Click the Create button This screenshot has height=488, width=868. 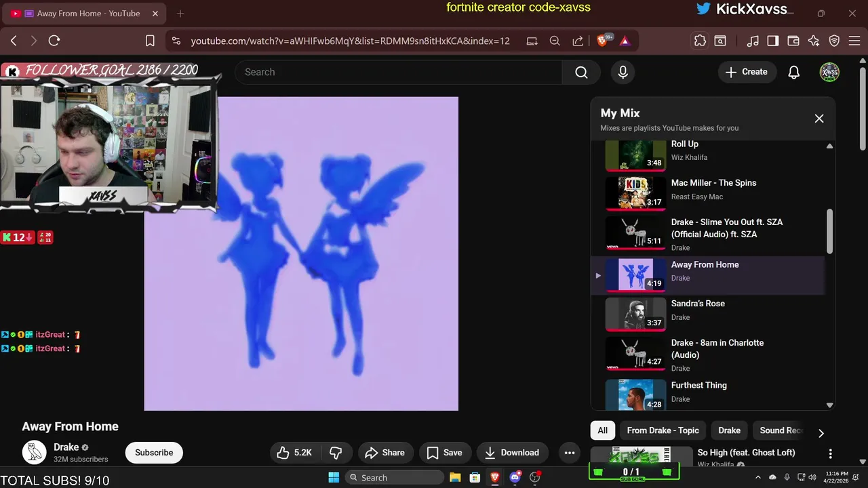(x=747, y=72)
